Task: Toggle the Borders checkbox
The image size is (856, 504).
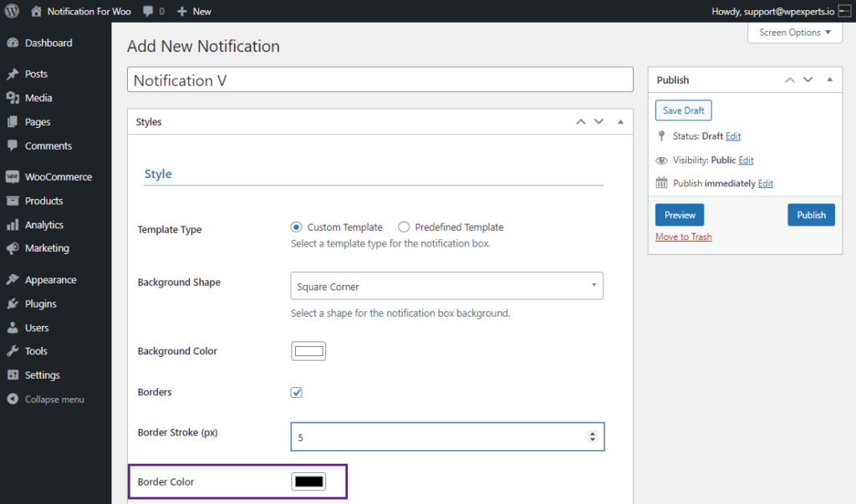Action: 297,392
